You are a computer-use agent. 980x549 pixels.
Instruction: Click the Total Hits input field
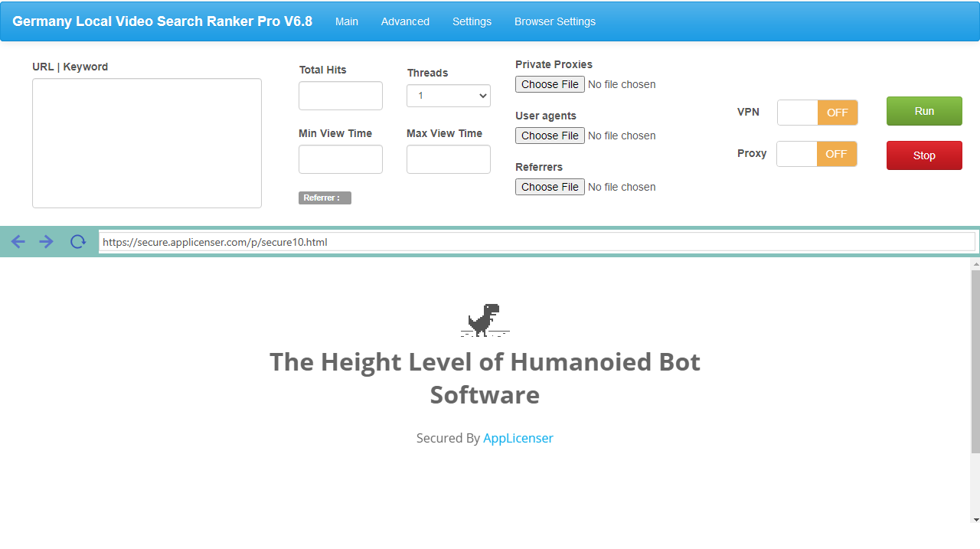coord(341,96)
